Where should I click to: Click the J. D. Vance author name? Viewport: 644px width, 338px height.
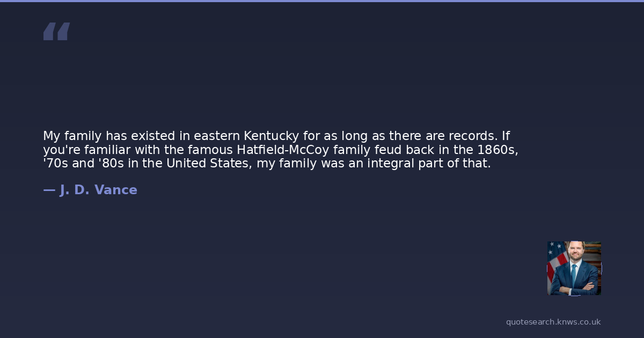(98, 190)
